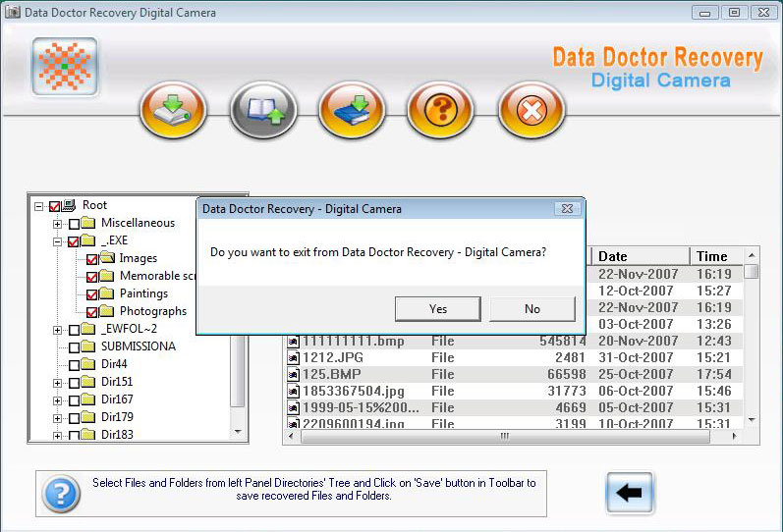Select file 125.BMP in list
Image resolution: width=783 pixels, height=532 pixels.
(332, 374)
